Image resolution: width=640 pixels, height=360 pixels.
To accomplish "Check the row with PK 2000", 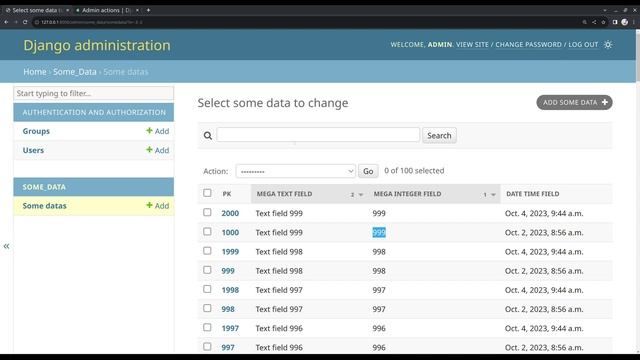I will 207,212.
